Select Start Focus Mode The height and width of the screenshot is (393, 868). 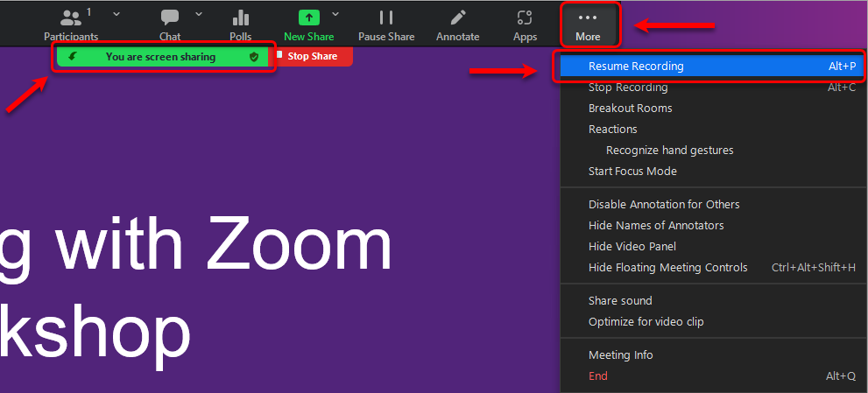coord(711,172)
